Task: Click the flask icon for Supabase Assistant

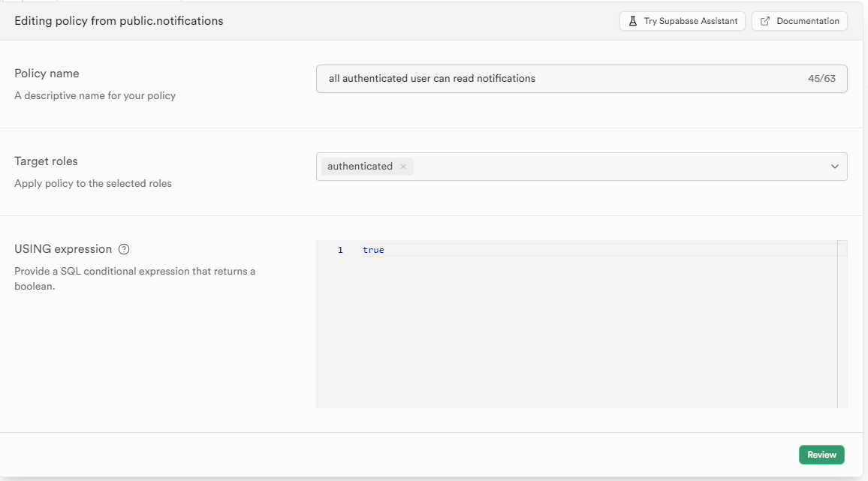Action: (x=633, y=21)
